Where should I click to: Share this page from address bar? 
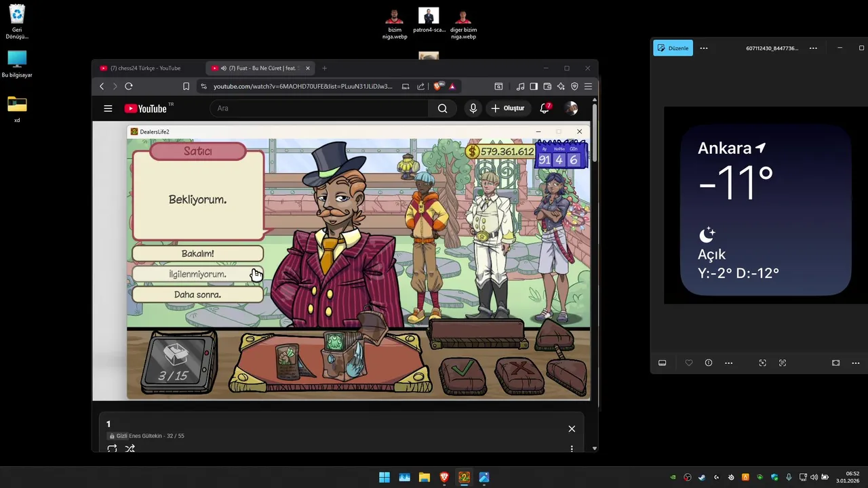tap(420, 86)
